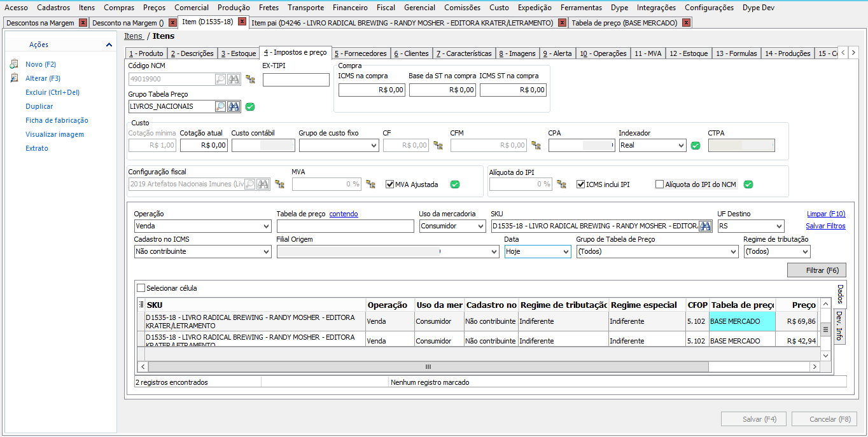Close the Tabela de preço (BASE MERCADO) tab
The height and width of the screenshot is (437, 868).
click(x=685, y=23)
